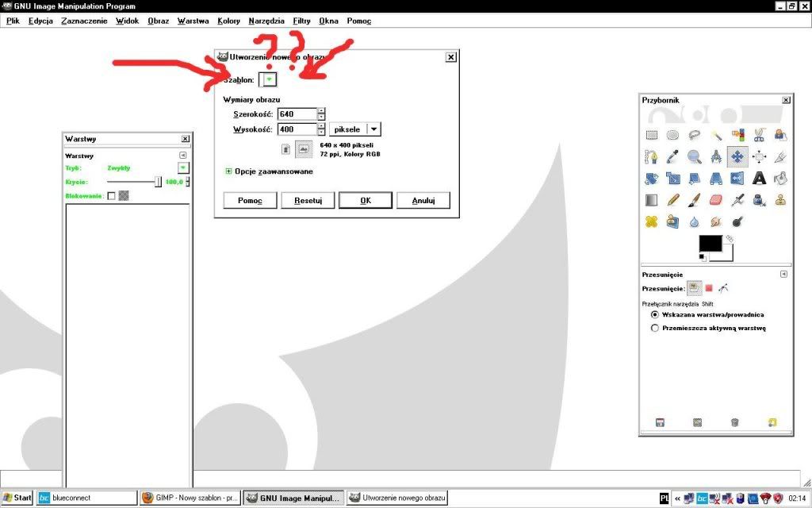Enable the Blokowanie lock checkbox
This screenshot has height=508, width=812.
coord(111,195)
